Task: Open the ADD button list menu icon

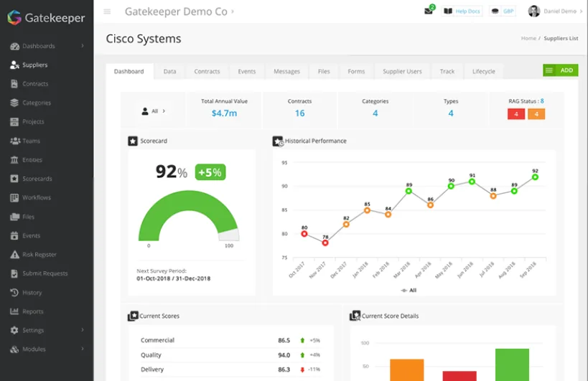Action: (x=549, y=70)
